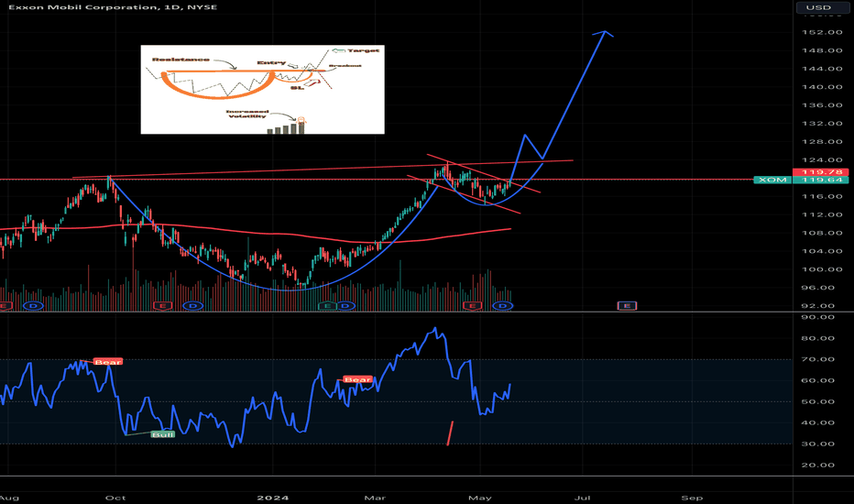
Task: Click the 90.00 RSI axis label
Action: click(x=818, y=316)
